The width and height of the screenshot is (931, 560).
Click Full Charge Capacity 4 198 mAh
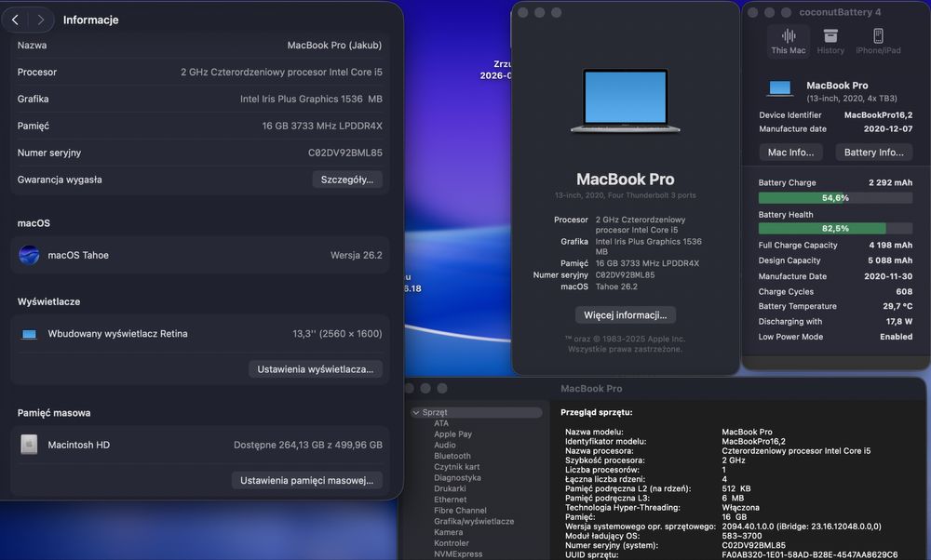point(891,245)
